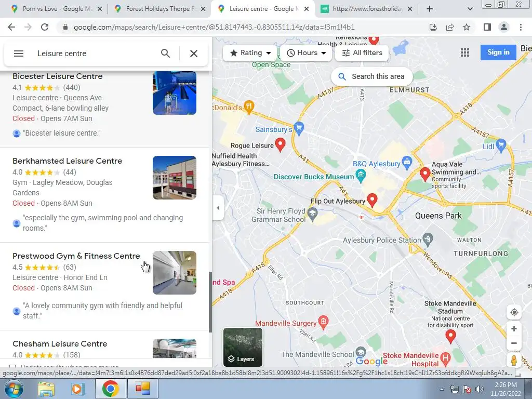Zoom out the map with minus button
The image size is (532, 399).
[514, 343]
